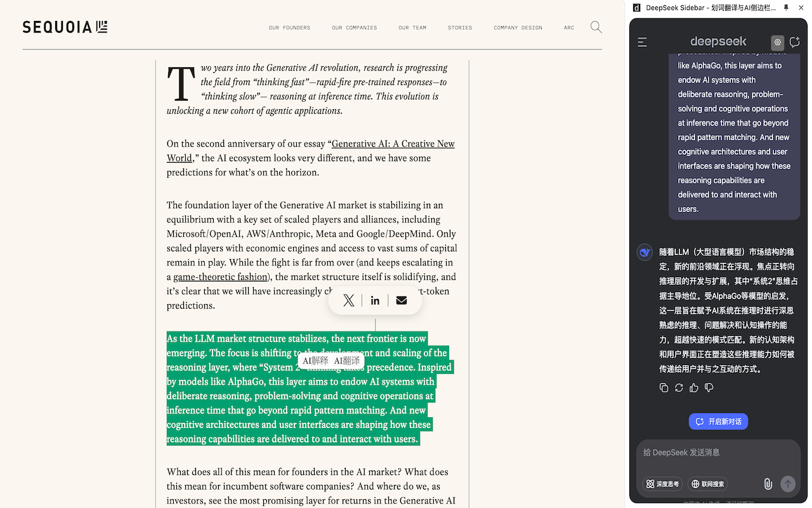Viewport: 812px width, 508px height.
Task: Click the highlighted 'As the LLM market structure stabilizes' text
Action: pos(310,389)
